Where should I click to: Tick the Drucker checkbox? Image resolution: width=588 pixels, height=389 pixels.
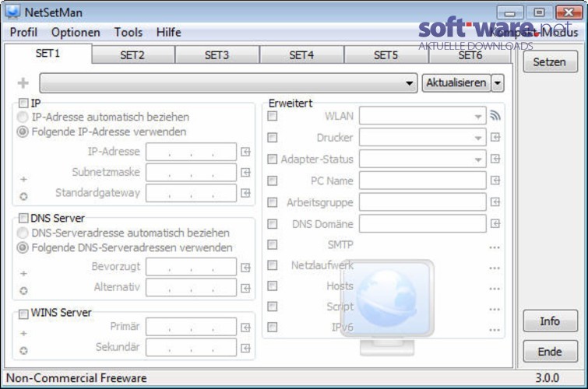click(273, 138)
